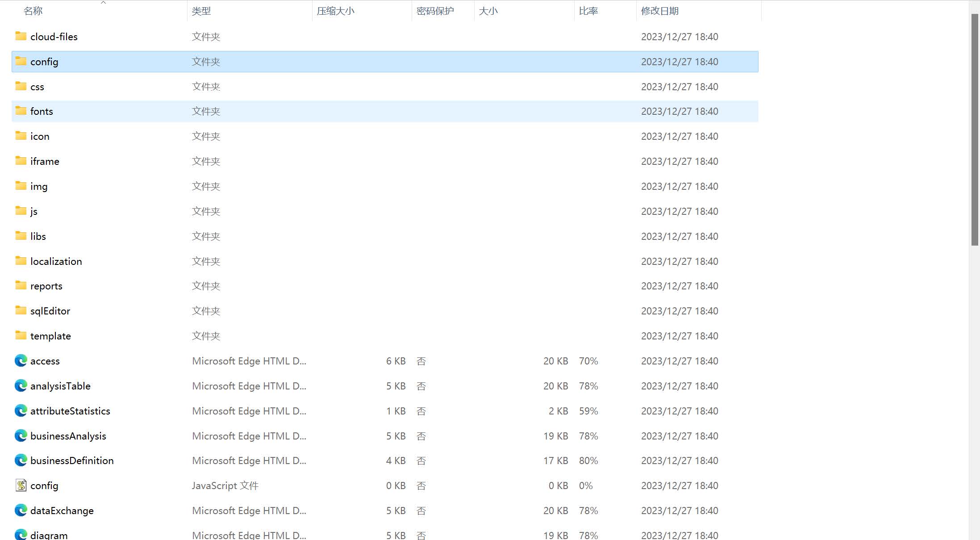980x540 pixels.
Task: Click the 比率 column header
Action: 588,11
